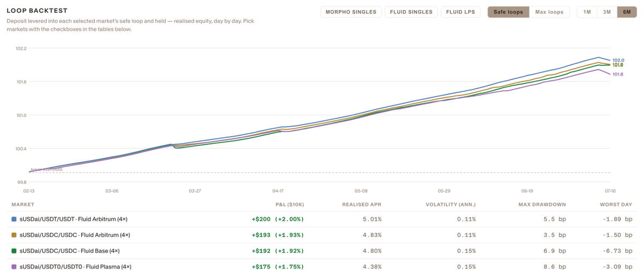The height and width of the screenshot is (280, 644).
Task: Select the sUSDai/USDC/USDC · Fluid Base (4×) row
Action: coord(322,250)
